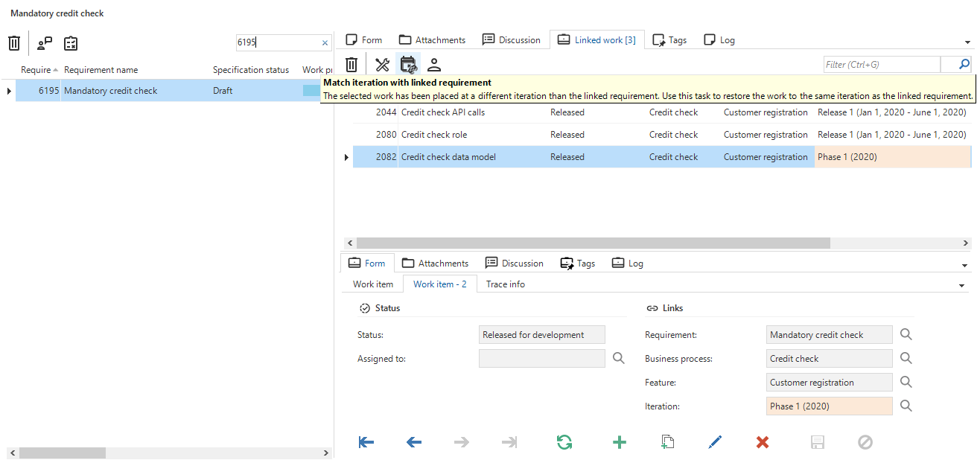Delete the record using the red X
Image resolution: width=980 pixels, height=463 pixels.
coord(763,442)
